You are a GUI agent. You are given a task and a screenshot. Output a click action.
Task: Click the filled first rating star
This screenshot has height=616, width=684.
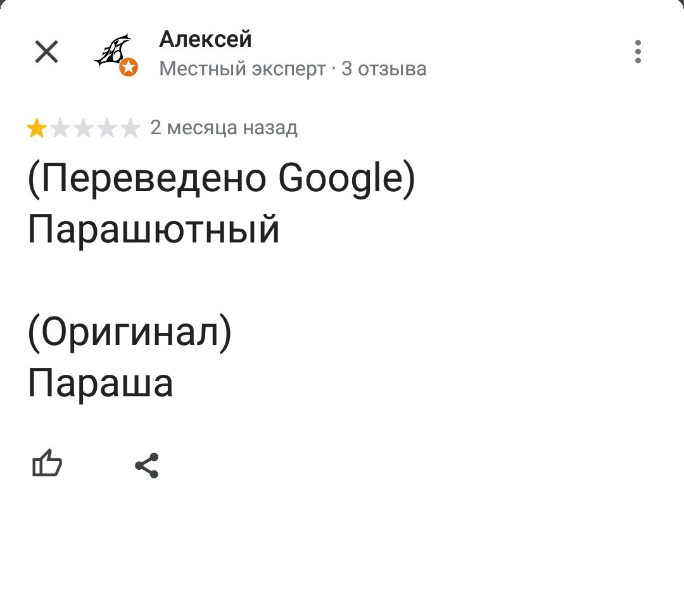coord(37,128)
